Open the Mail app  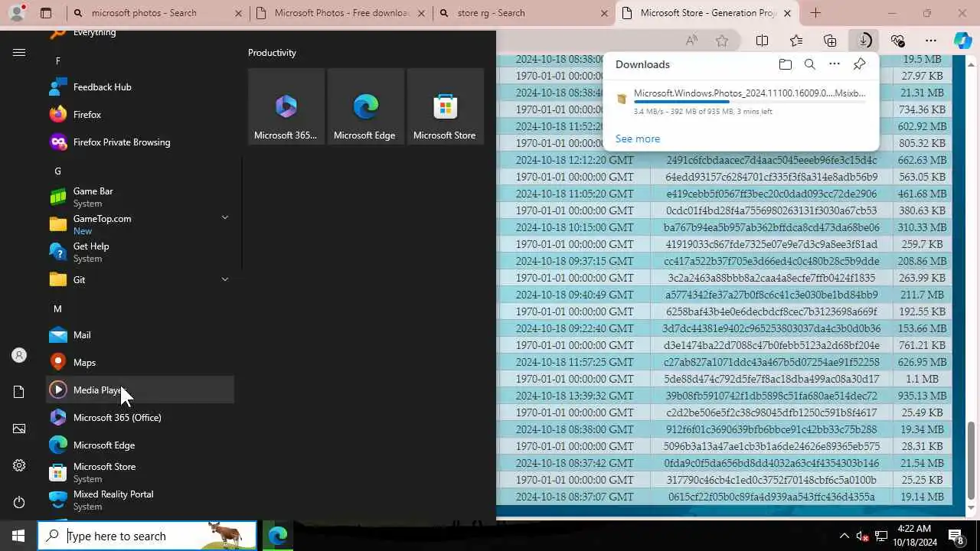pyautogui.click(x=140, y=335)
